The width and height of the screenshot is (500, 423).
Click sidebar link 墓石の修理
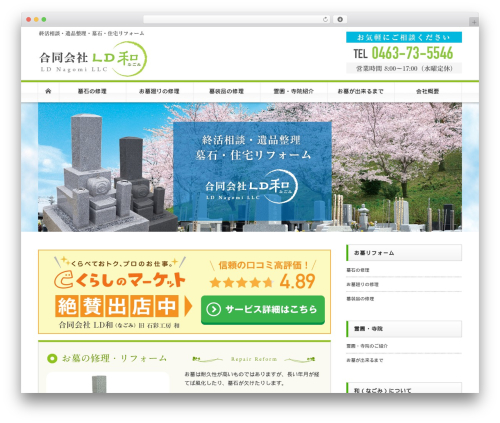[358, 270]
